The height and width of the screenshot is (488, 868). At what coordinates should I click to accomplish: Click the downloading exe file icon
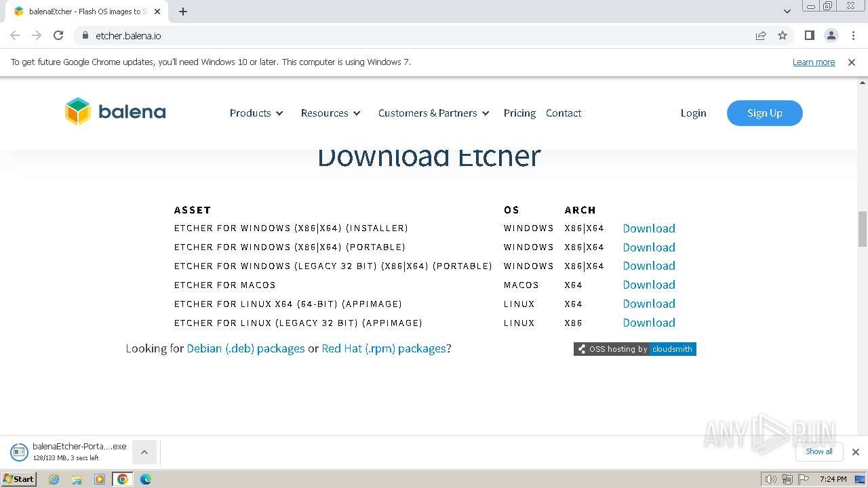pyautogui.click(x=19, y=452)
